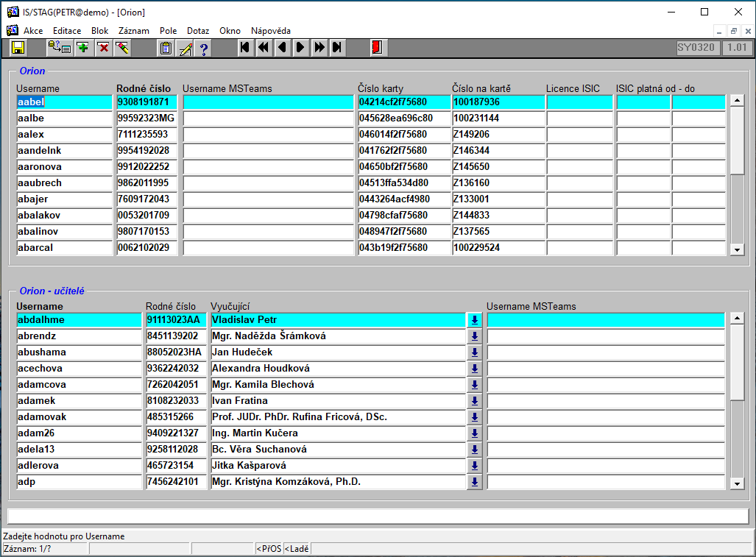Open the Záznam menu
Image resolution: width=756 pixels, height=557 pixels.
tap(134, 31)
